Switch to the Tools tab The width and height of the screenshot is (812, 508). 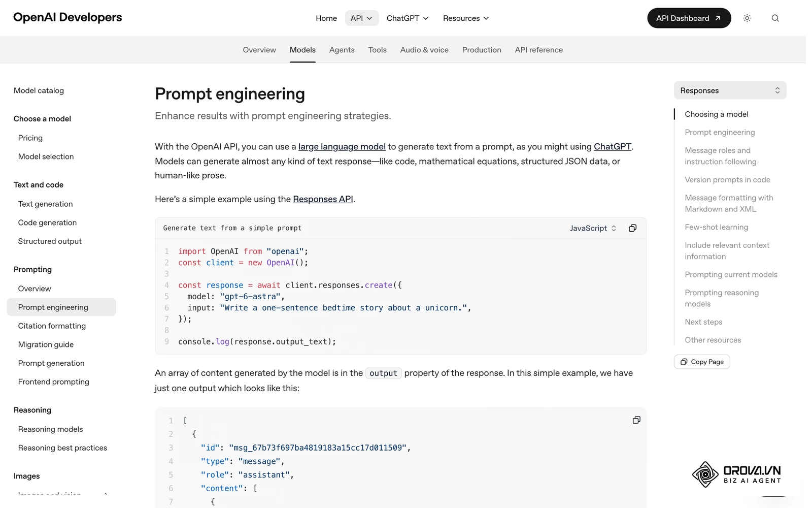coord(378,50)
